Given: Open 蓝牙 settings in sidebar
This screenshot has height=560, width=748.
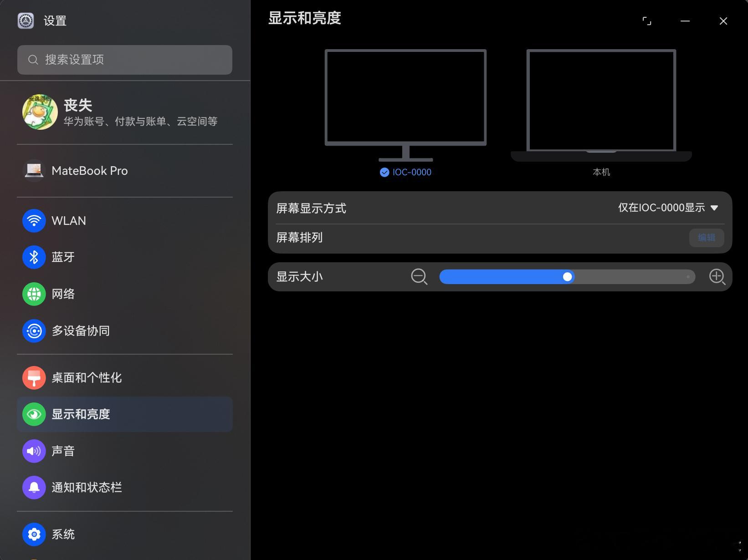Looking at the screenshot, I should tap(125, 257).
